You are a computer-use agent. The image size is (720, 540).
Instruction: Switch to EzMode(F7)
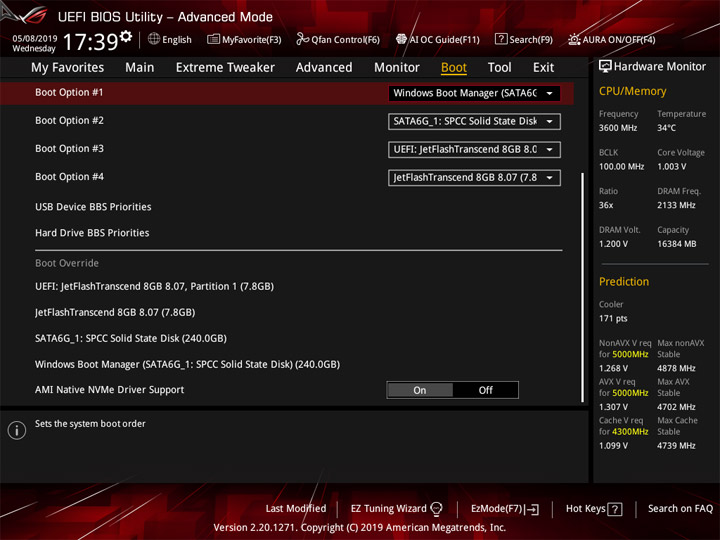(497, 509)
